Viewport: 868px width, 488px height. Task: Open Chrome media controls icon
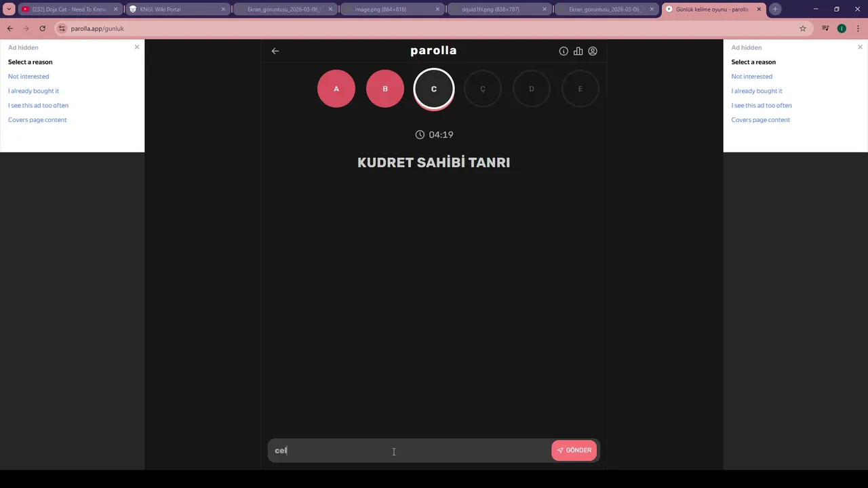(825, 28)
